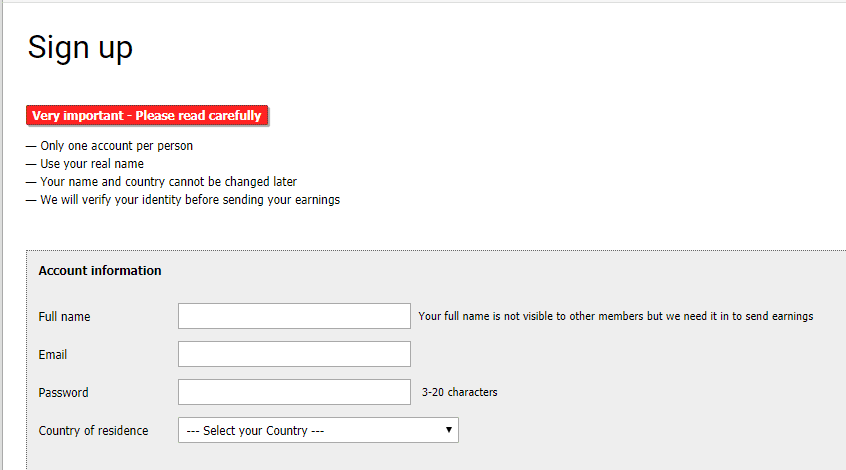
Task: Click into the Password field
Action: 294,392
